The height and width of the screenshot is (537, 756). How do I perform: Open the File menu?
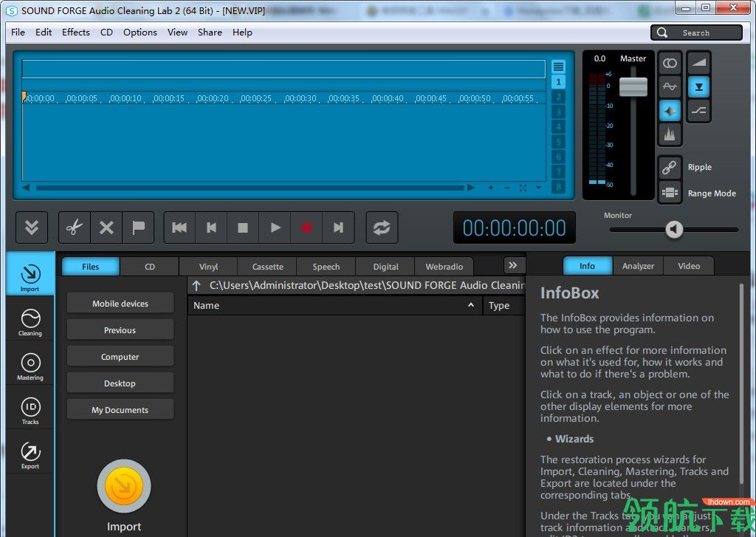coord(18,33)
